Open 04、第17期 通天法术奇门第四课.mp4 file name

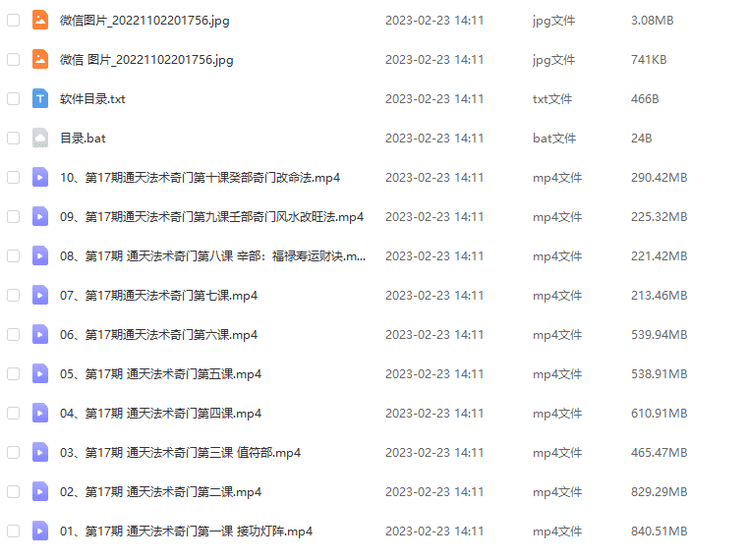pos(160,413)
